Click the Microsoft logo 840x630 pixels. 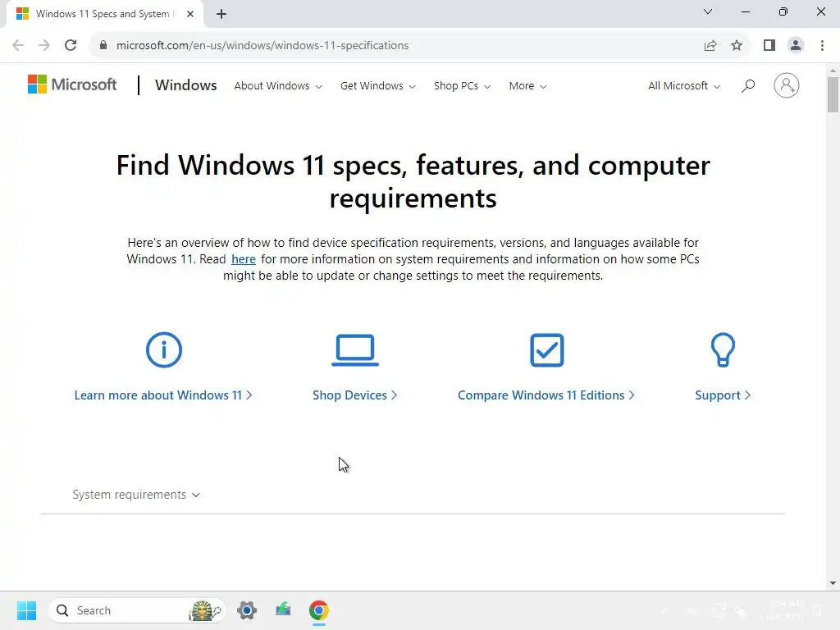pos(72,84)
